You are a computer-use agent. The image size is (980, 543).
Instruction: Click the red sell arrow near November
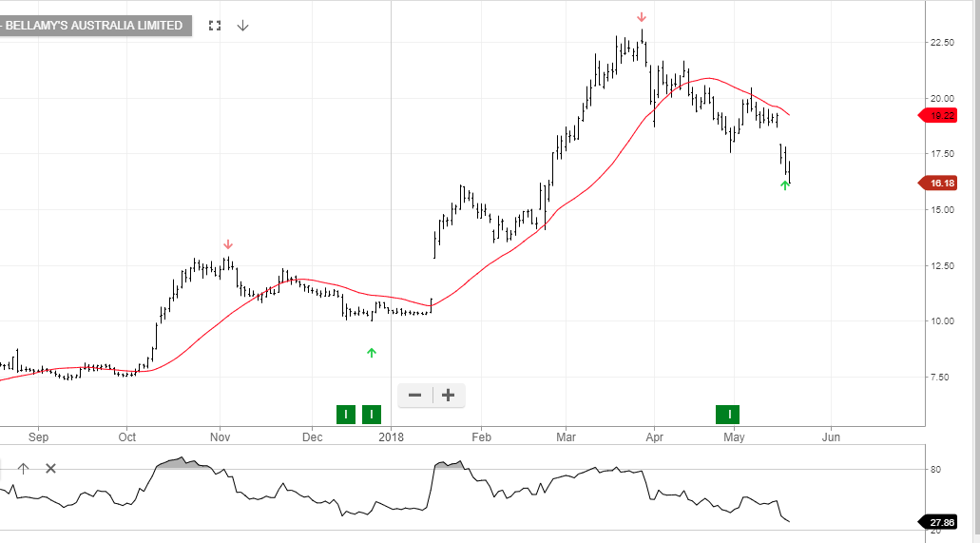click(227, 244)
